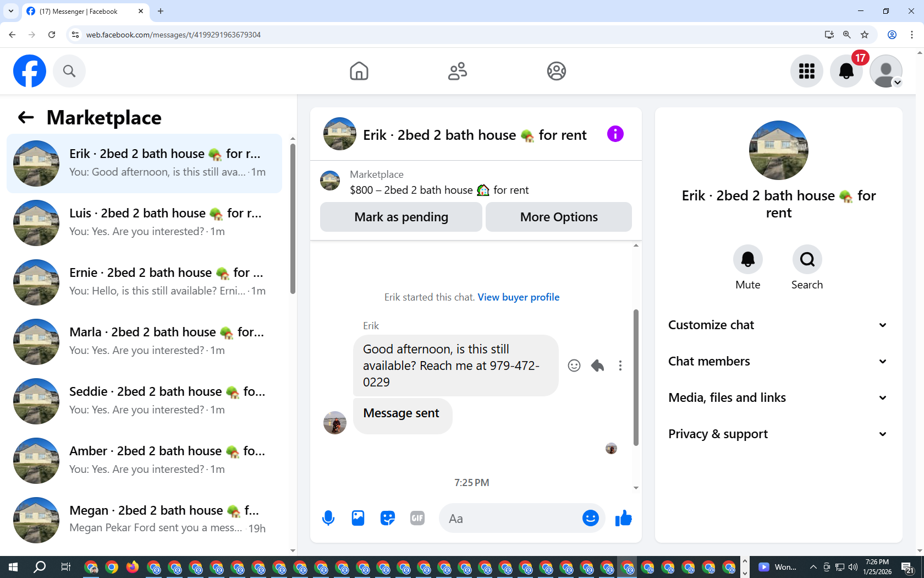Open the Friends icon in top navigation
924x578 pixels.
[x=458, y=71]
